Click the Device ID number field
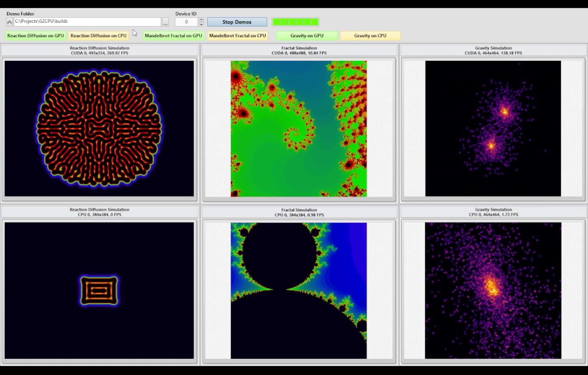The width and height of the screenshot is (588, 375). 186,22
